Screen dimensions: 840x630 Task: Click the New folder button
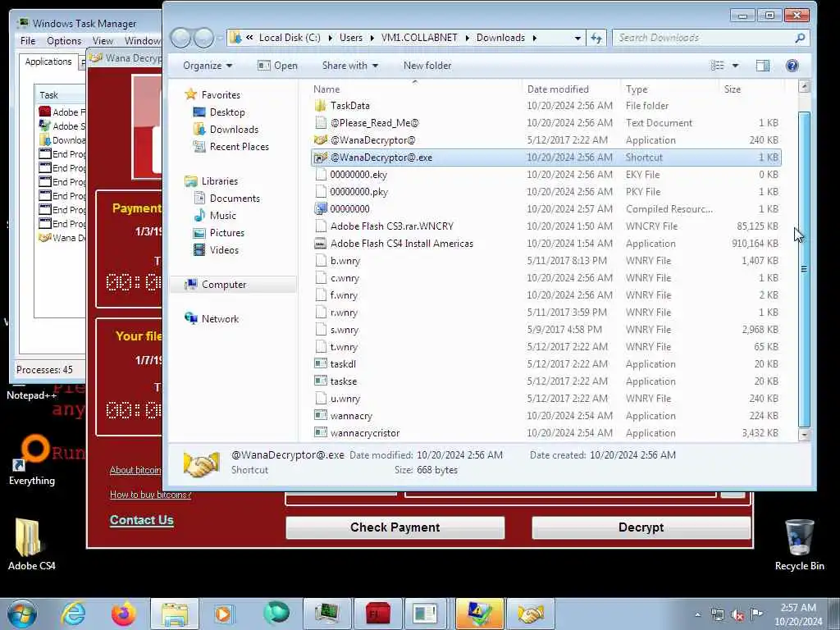pyautogui.click(x=427, y=66)
